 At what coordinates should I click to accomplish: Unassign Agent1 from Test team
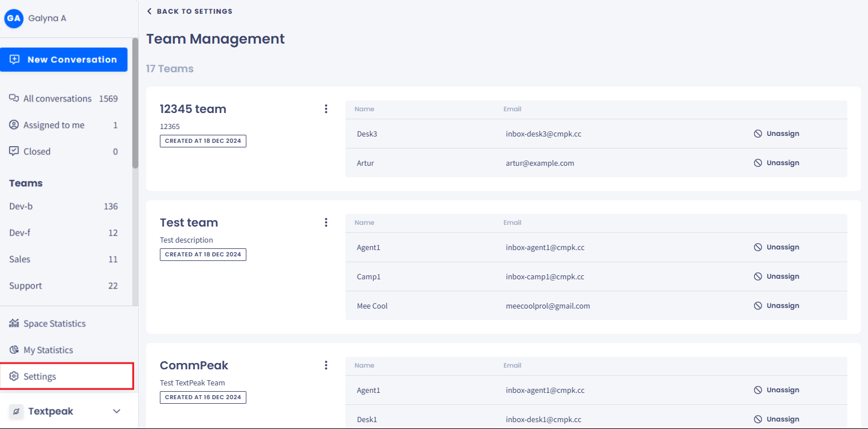pyautogui.click(x=776, y=247)
